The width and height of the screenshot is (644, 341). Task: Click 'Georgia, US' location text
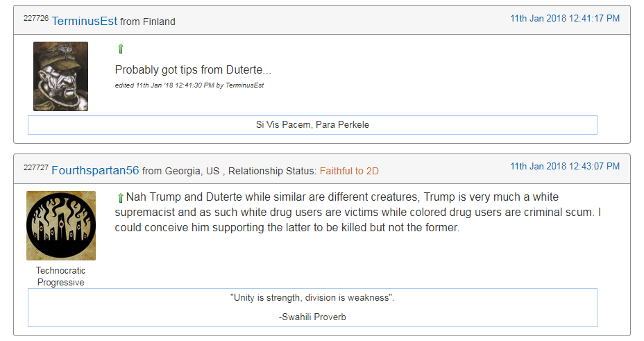192,171
